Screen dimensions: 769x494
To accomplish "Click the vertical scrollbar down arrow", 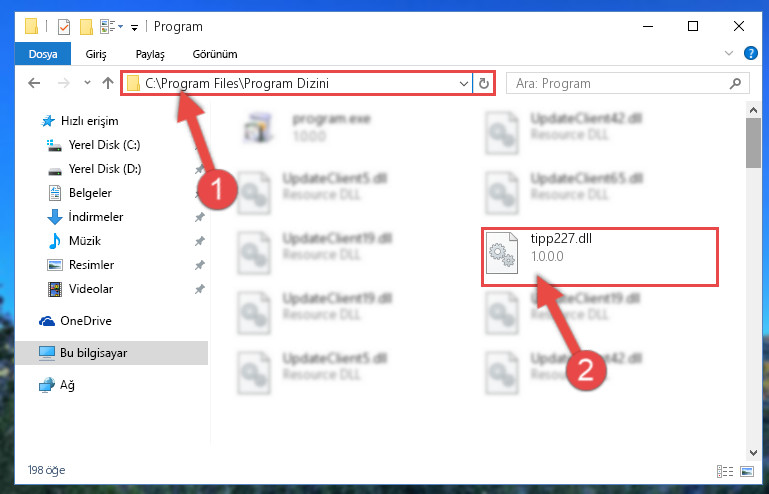I will pos(753,452).
